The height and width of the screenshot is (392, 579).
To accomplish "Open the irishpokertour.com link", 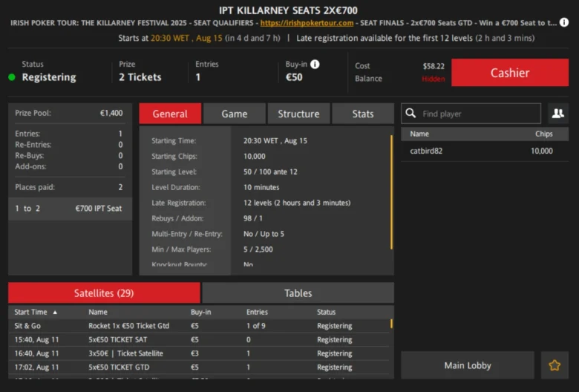I will point(307,23).
